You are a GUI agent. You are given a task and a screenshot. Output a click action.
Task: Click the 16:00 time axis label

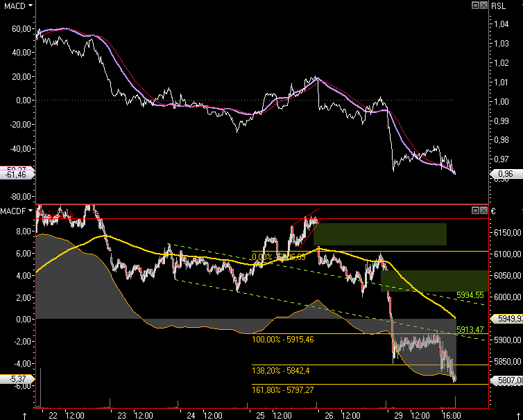pos(452,415)
